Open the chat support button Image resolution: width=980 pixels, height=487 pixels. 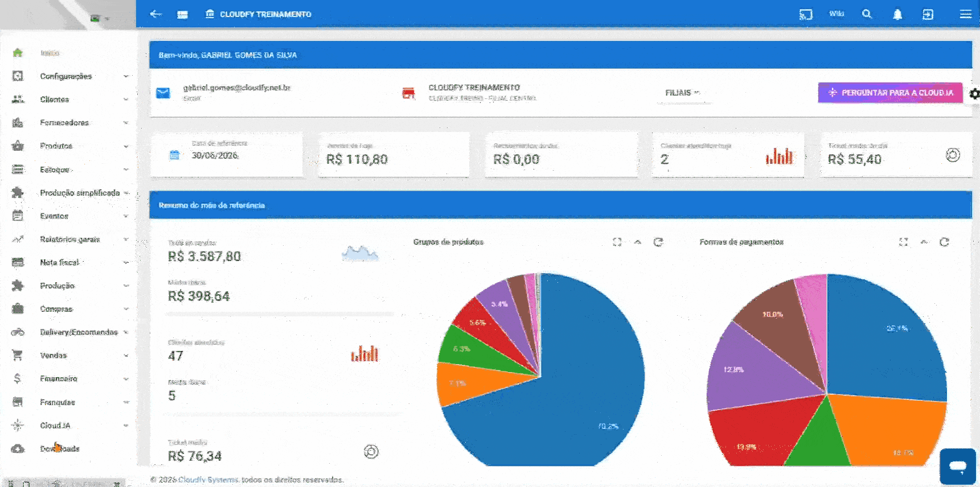pyautogui.click(x=958, y=467)
